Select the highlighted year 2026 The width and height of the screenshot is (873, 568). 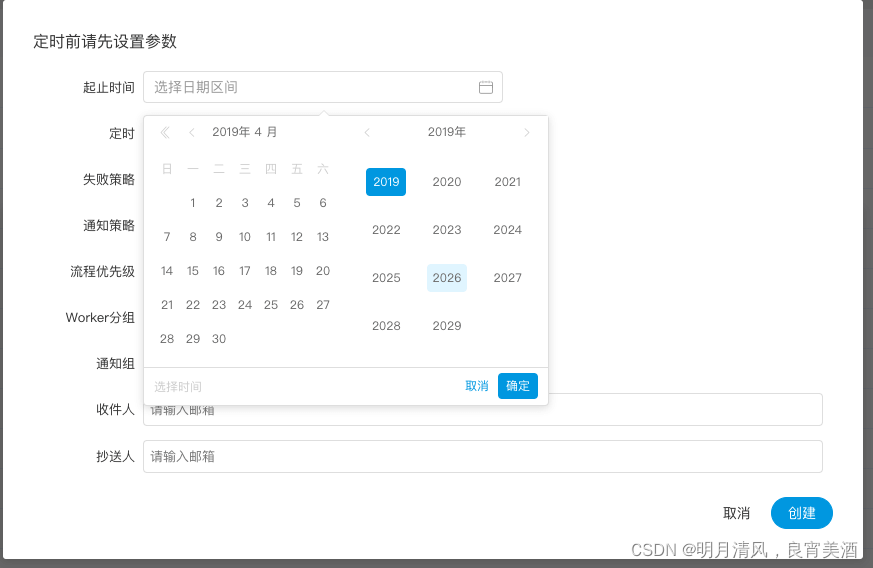click(447, 277)
